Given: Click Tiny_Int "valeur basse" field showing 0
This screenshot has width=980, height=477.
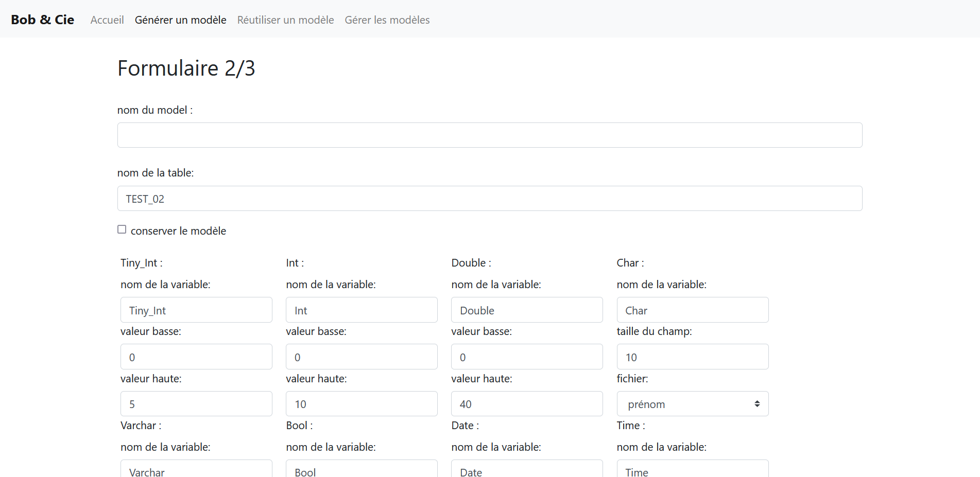Looking at the screenshot, I should click(196, 356).
